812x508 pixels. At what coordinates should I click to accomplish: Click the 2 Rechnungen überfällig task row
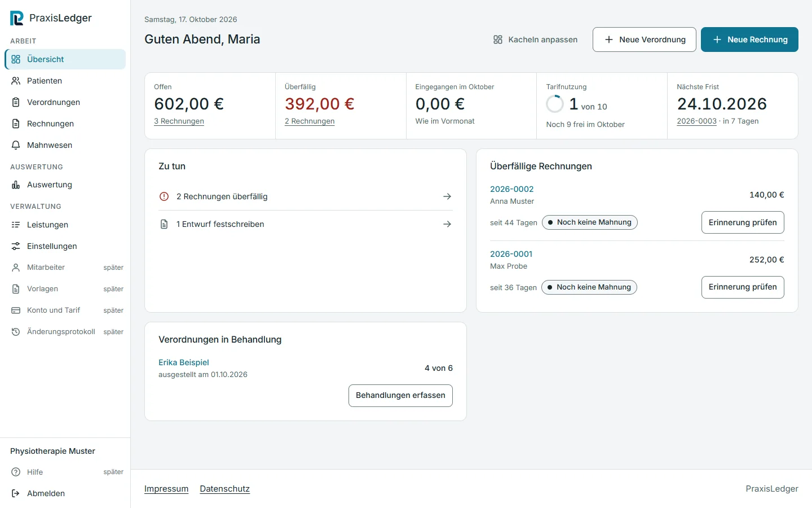(x=306, y=196)
